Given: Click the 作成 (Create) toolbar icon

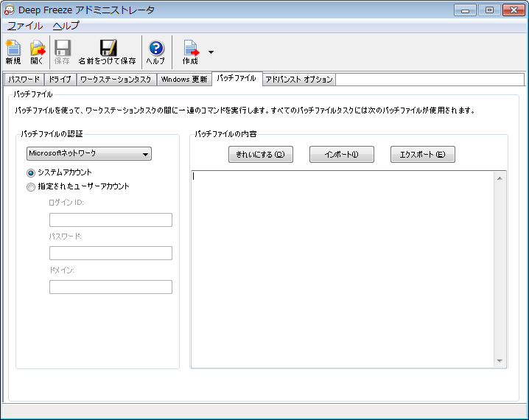Looking at the screenshot, I should 191,52.
